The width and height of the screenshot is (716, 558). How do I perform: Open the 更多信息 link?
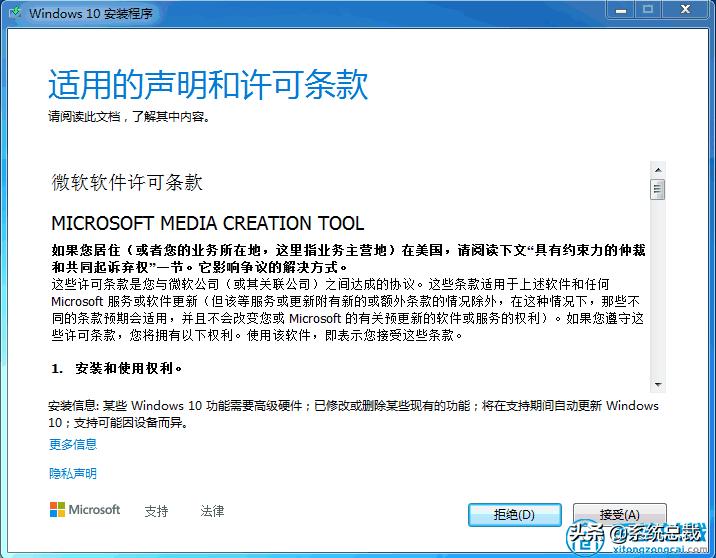tap(73, 444)
